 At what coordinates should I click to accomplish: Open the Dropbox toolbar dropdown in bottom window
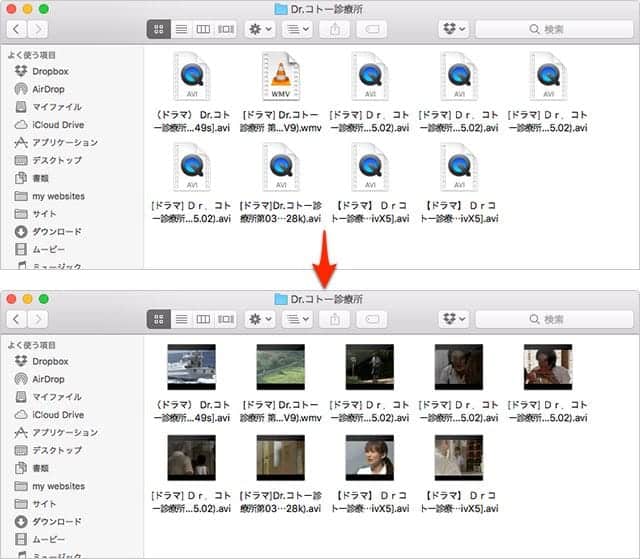click(x=454, y=319)
